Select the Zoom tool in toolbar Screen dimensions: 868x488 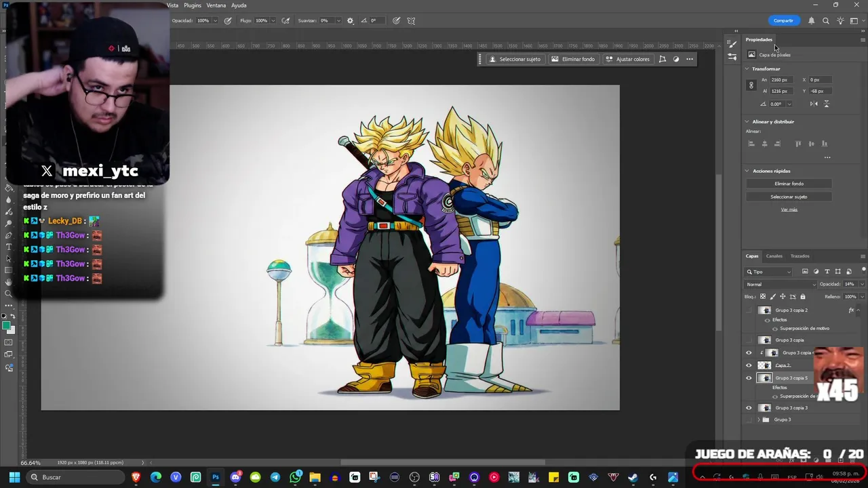pyautogui.click(x=8, y=293)
